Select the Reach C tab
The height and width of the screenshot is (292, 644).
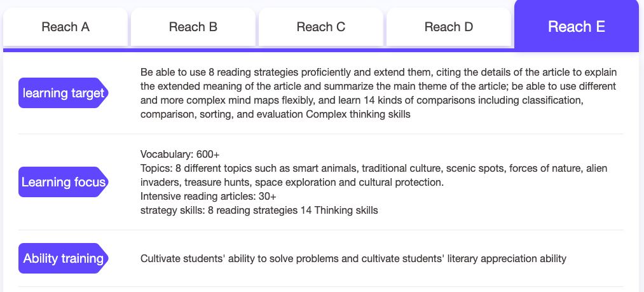(321, 27)
